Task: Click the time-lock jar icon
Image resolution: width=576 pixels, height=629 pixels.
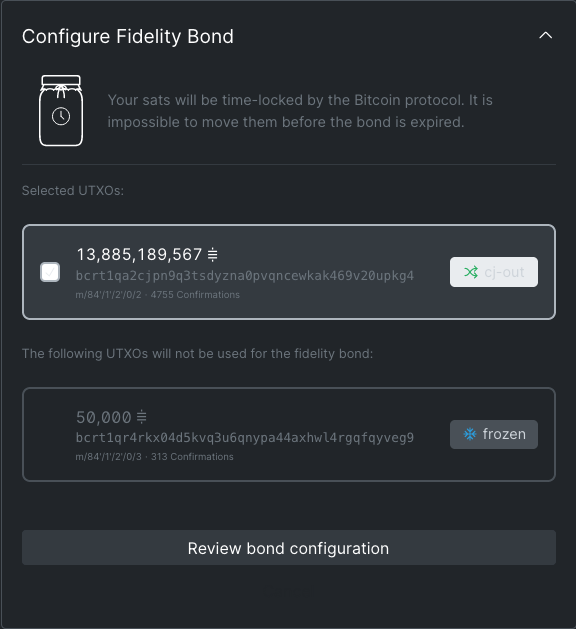Action: tap(61, 110)
